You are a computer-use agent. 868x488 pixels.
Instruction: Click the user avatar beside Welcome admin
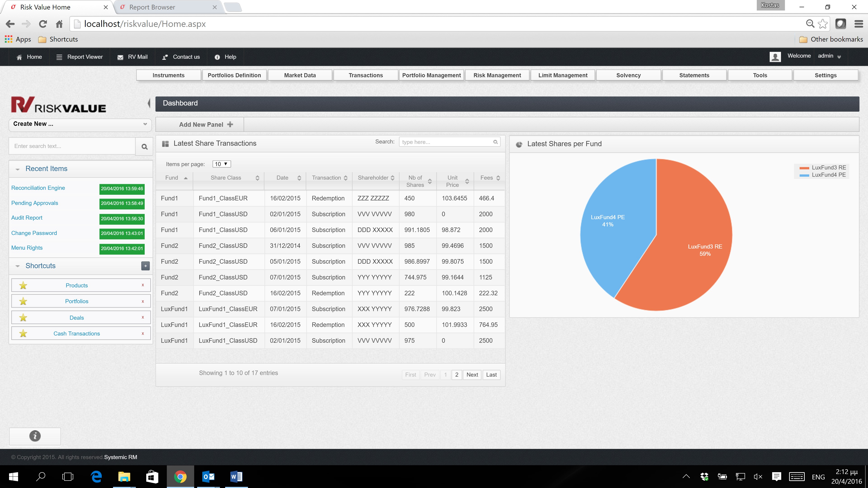point(775,56)
